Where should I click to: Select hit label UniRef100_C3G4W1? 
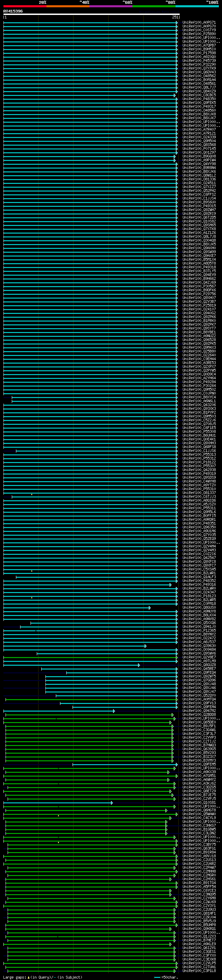[x=199, y=730]
